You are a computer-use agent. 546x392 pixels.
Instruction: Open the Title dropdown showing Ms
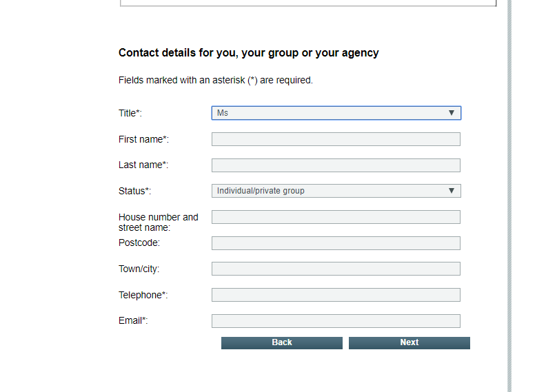336,113
